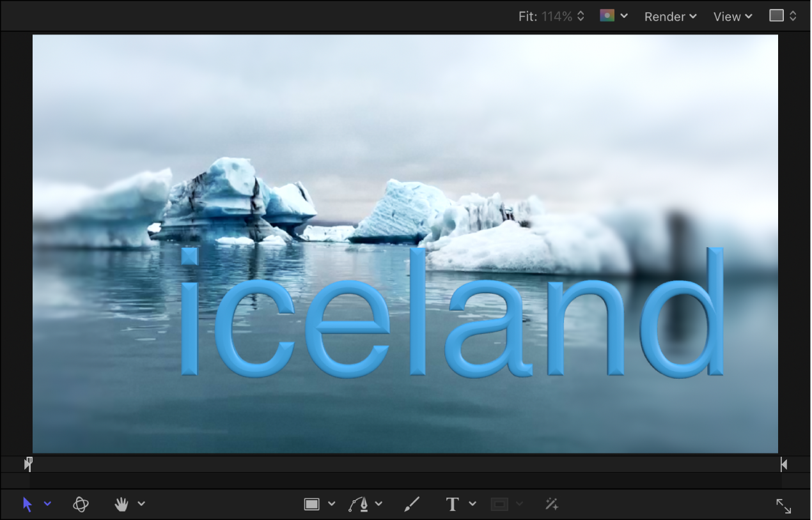Viewport: 812px width, 520px height.
Task: Expand the Shape tool dropdown
Action: pyautogui.click(x=331, y=503)
